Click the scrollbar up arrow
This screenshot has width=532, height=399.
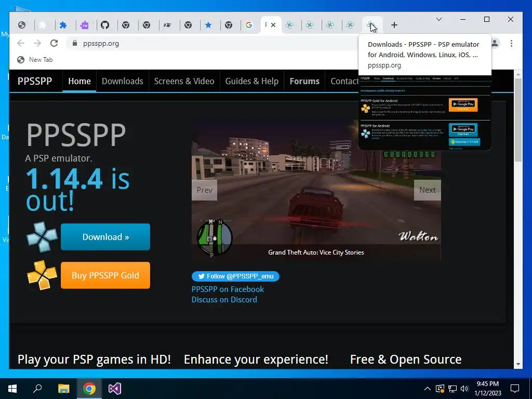[518, 74]
